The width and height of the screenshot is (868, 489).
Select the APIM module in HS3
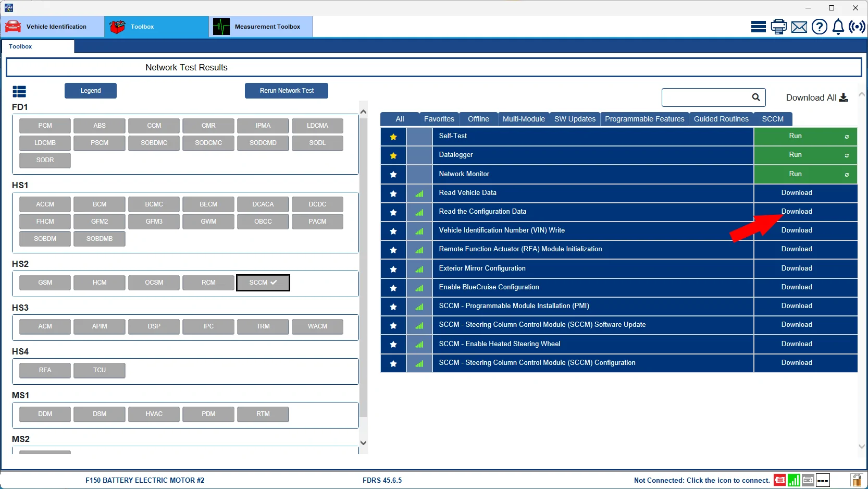(x=100, y=326)
